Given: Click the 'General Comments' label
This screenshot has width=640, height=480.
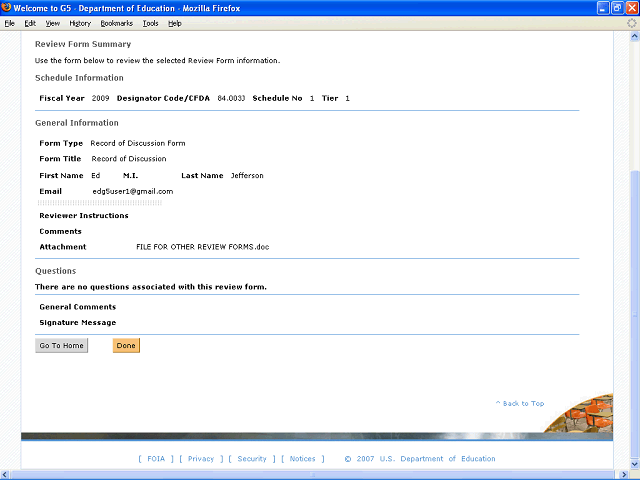Looking at the screenshot, I should point(78,307).
